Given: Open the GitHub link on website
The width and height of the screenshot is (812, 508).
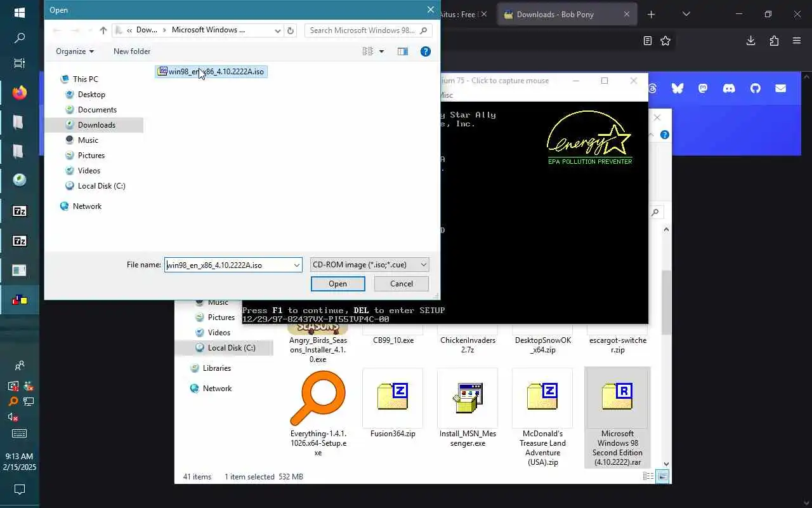Looking at the screenshot, I should pyautogui.click(x=755, y=89).
